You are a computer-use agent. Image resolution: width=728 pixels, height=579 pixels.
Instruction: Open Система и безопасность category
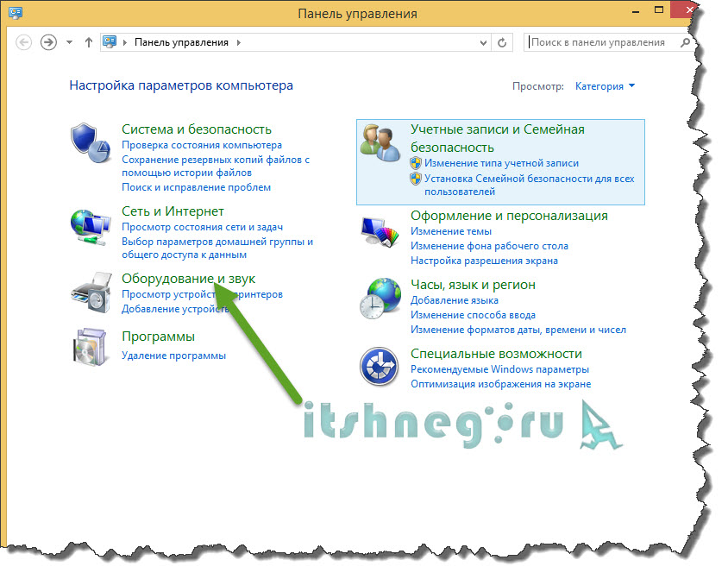(x=197, y=129)
